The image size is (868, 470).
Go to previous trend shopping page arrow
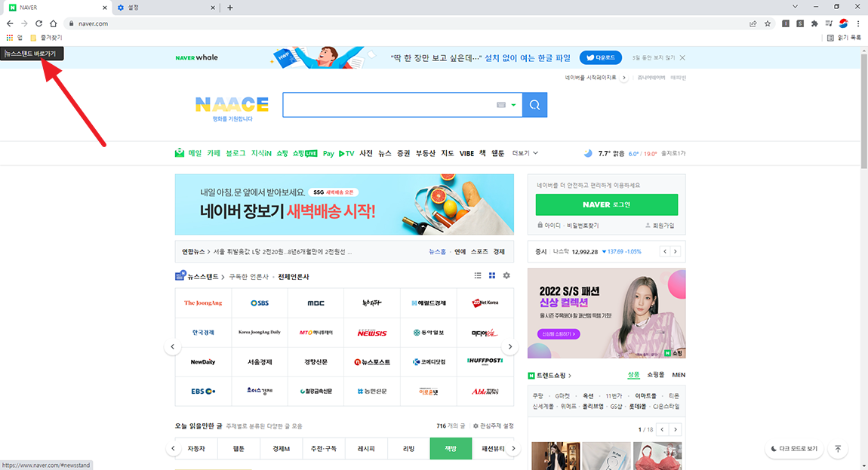(x=662, y=429)
